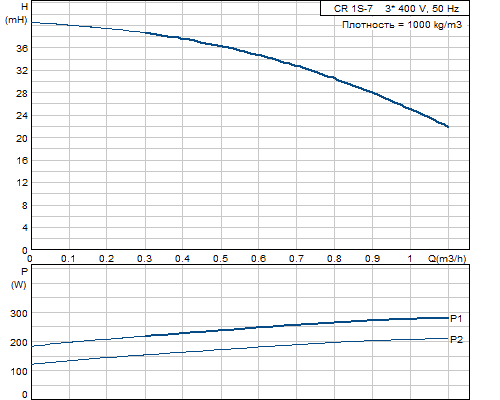500x400 pixels.
Task: Click the H (mH) axis label
Action: (17, 13)
